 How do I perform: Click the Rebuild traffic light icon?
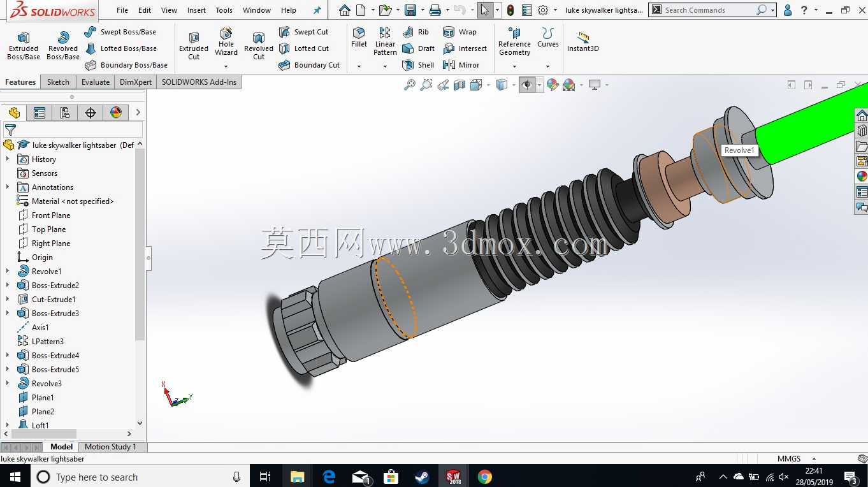(x=510, y=10)
